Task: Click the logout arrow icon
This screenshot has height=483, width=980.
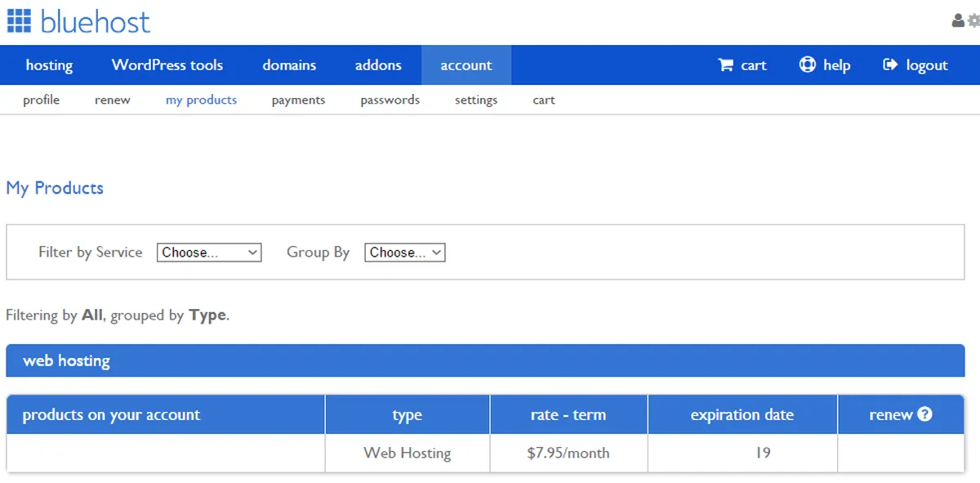Action: pos(890,65)
